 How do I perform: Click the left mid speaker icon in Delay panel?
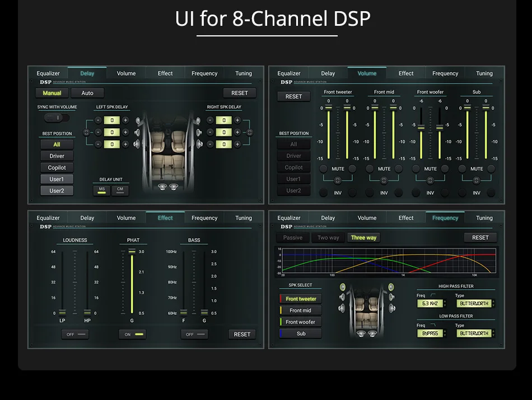click(137, 132)
